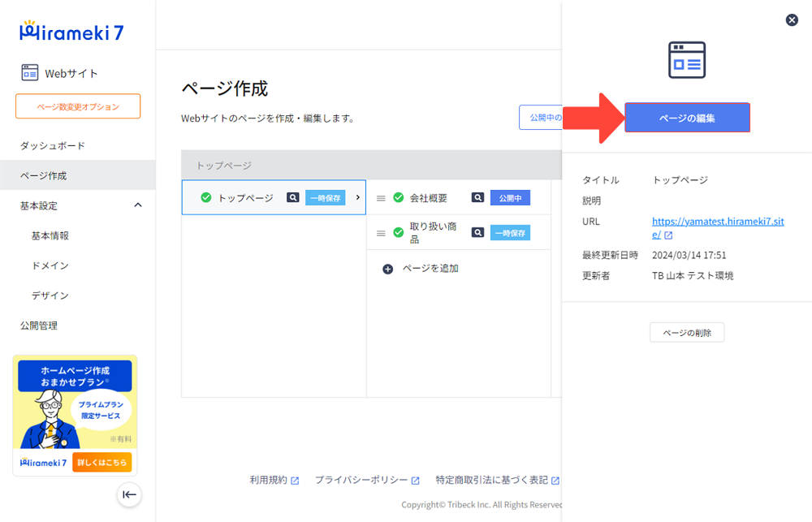Viewport: 812px width, 522px height.
Task: Click the ページの編集 button
Action: (687, 118)
